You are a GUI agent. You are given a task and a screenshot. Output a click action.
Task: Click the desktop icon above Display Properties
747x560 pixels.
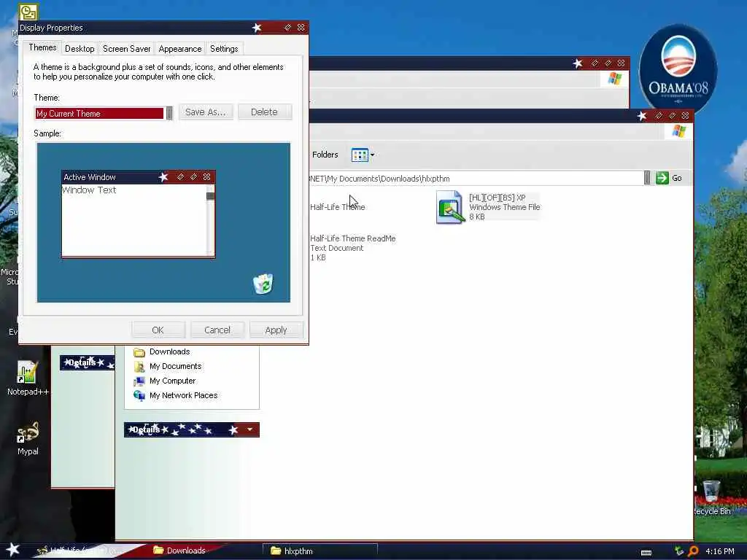(x=28, y=12)
